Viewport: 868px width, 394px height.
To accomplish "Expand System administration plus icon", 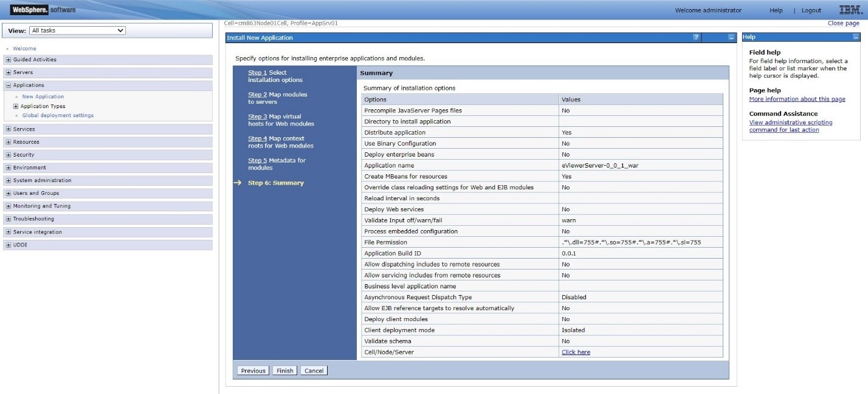I will 8,180.
